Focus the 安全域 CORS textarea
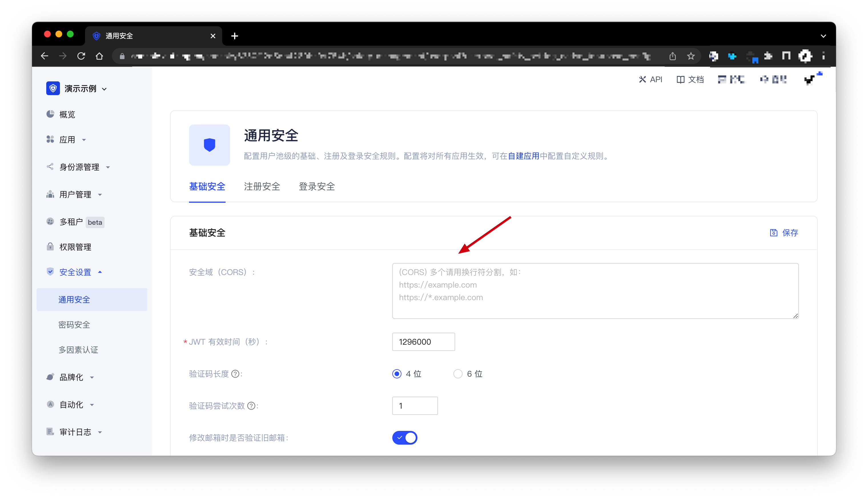The image size is (868, 498). (595, 291)
